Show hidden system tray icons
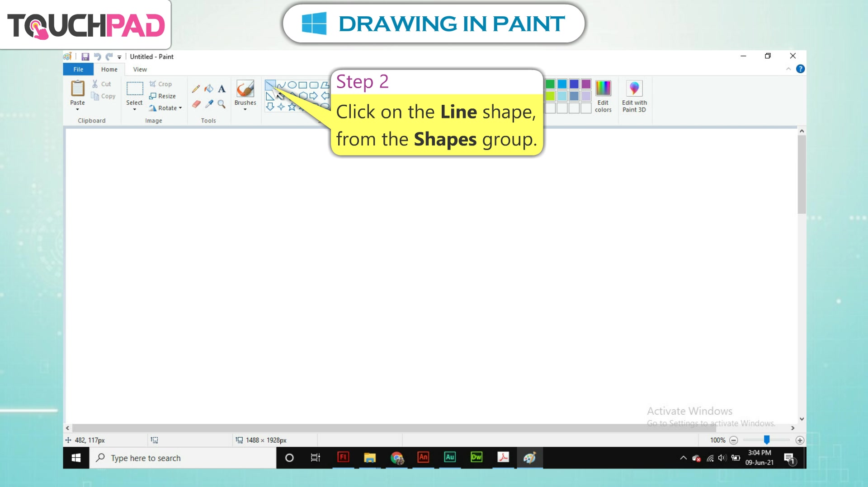 click(683, 458)
